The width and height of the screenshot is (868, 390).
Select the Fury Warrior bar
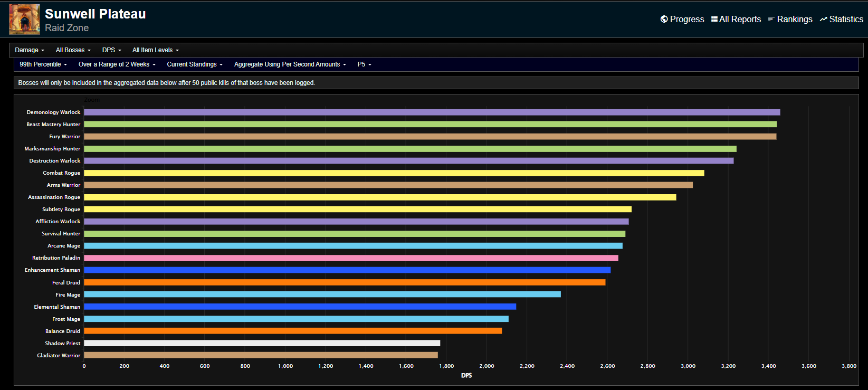click(430, 137)
